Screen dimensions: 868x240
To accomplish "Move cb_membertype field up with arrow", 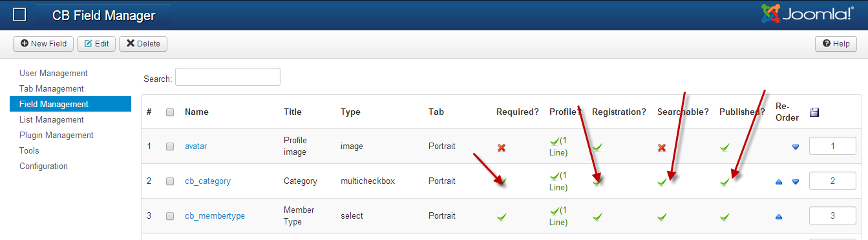I will (779, 217).
